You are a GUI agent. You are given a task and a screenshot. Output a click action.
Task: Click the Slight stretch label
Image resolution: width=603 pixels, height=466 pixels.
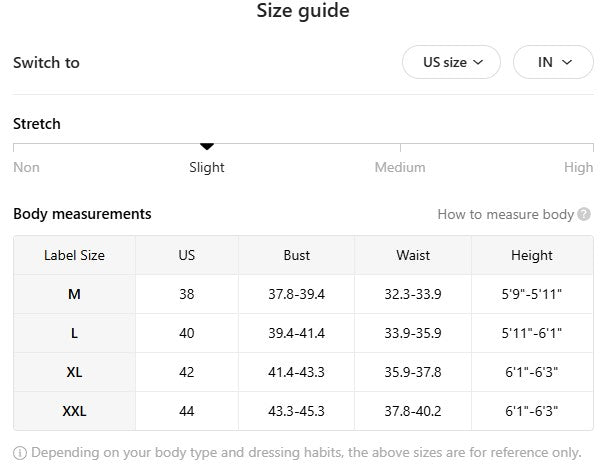pos(207,167)
